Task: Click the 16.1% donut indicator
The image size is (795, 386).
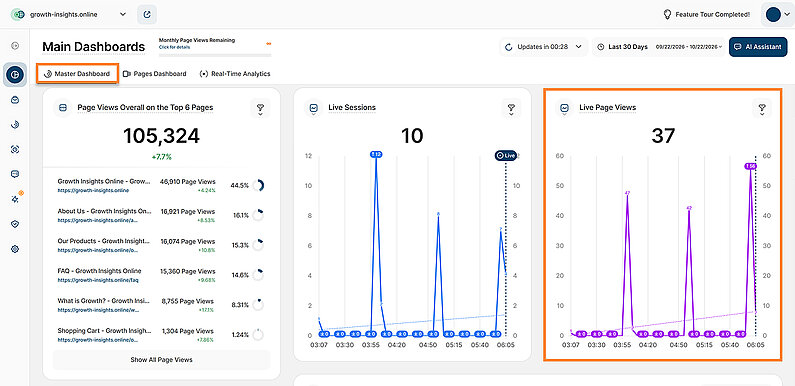Action: [258, 215]
